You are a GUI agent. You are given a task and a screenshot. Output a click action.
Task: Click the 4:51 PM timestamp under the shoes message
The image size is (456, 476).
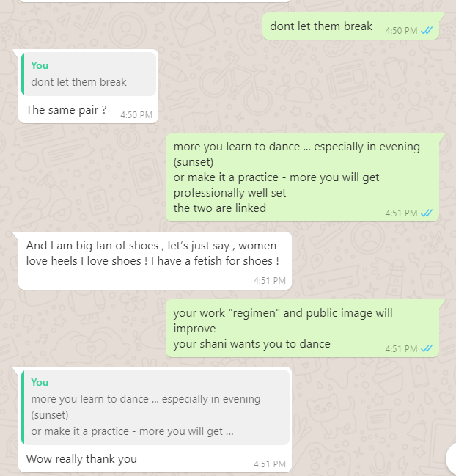[270, 281]
